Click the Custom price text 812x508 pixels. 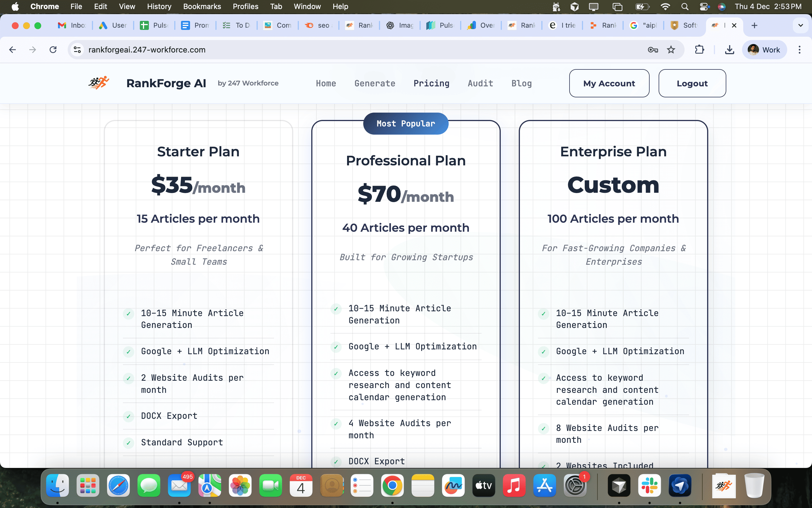point(613,185)
